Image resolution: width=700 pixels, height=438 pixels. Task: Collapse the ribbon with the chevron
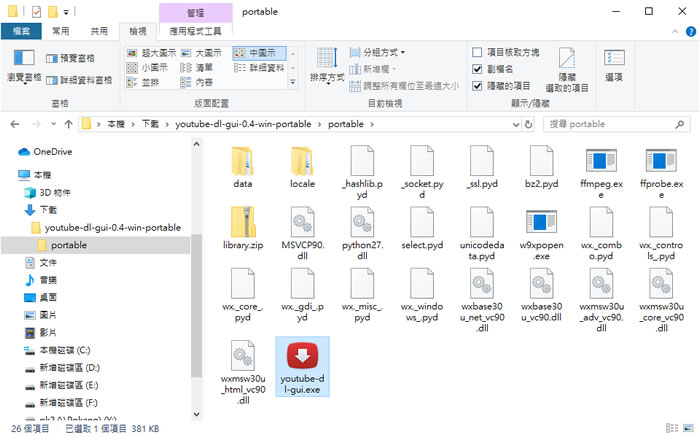coord(675,32)
